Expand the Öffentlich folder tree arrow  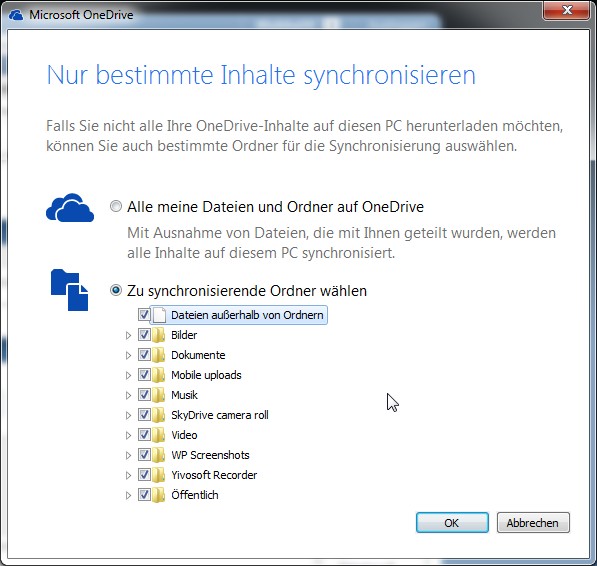coord(128,495)
